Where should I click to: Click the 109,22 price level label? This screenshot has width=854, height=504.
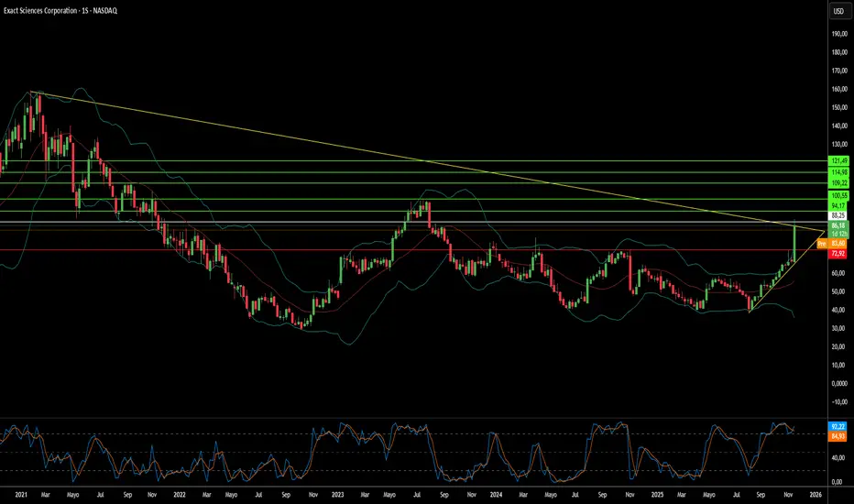coord(839,182)
